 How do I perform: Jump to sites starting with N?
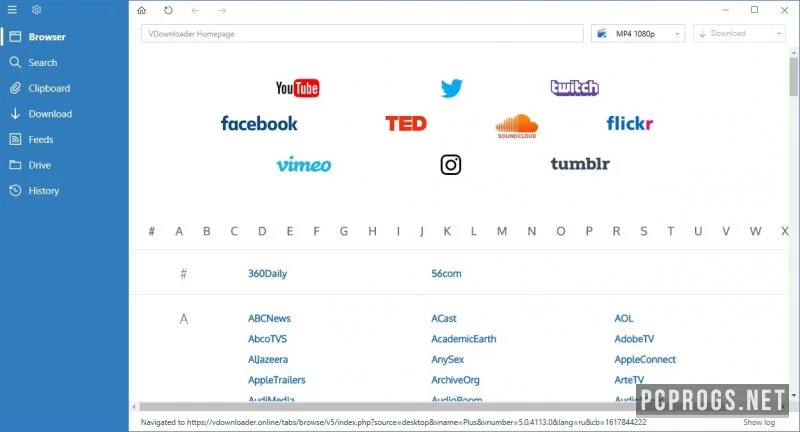click(532, 231)
